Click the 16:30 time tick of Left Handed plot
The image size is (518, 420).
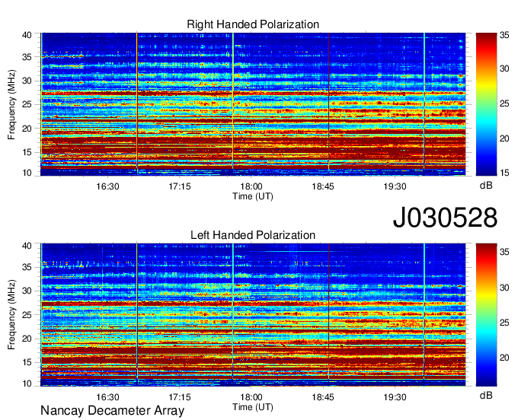click(x=107, y=397)
